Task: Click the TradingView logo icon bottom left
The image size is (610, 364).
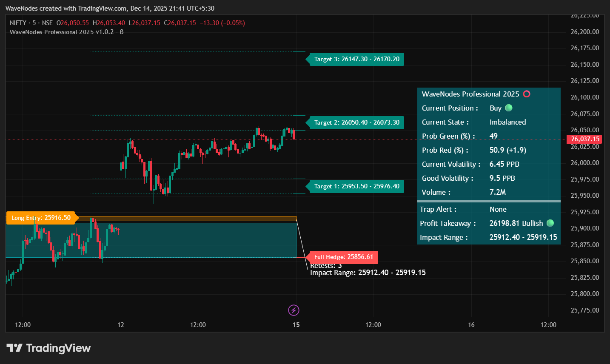Action: (x=15, y=348)
